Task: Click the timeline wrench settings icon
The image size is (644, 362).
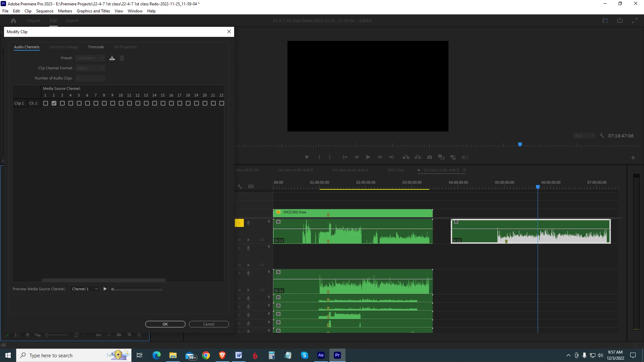Action: (x=240, y=186)
